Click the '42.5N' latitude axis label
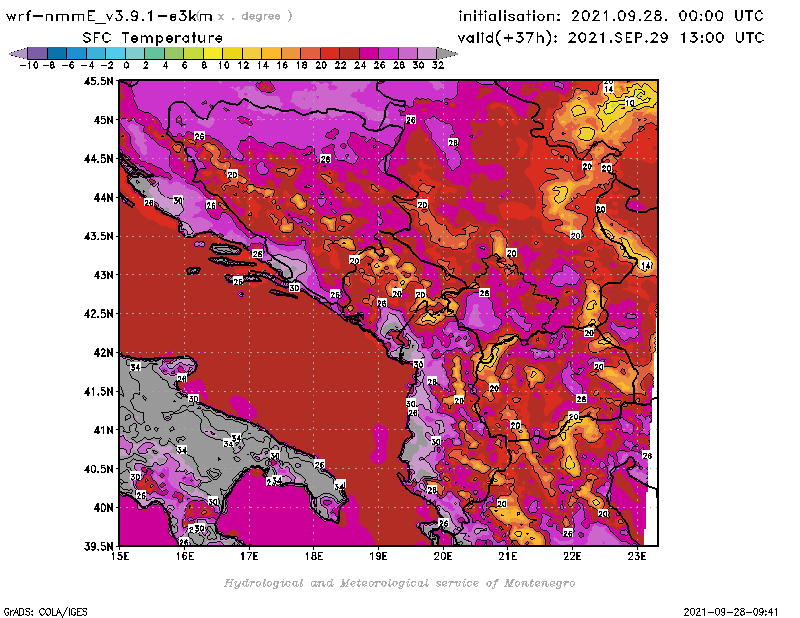Screen dimensions: 800x618 [98, 313]
